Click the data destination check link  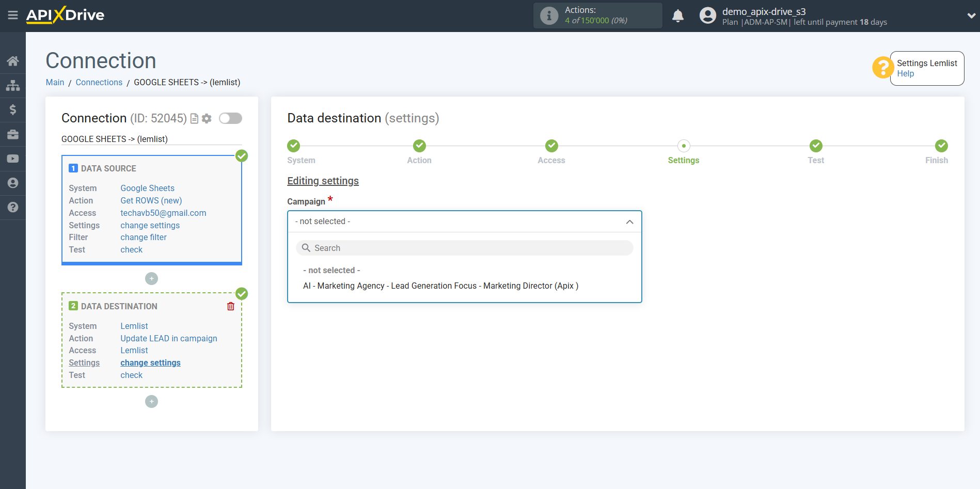click(x=131, y=375)
